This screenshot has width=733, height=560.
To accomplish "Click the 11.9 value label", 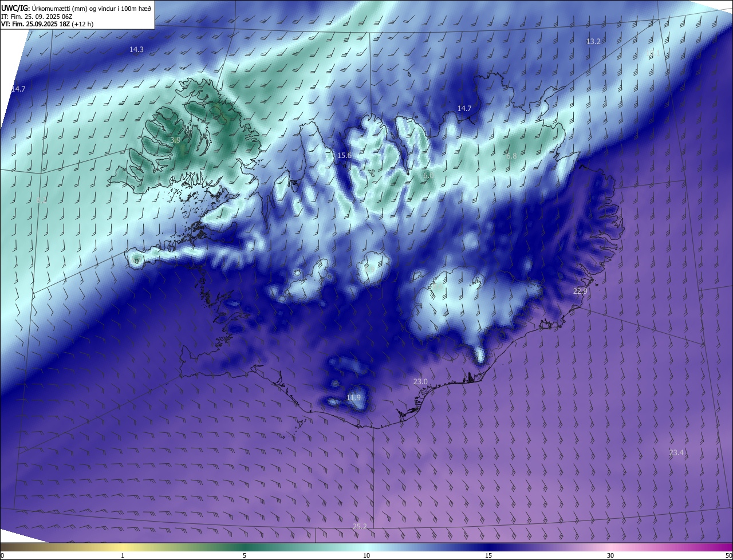I will (353, 397).
